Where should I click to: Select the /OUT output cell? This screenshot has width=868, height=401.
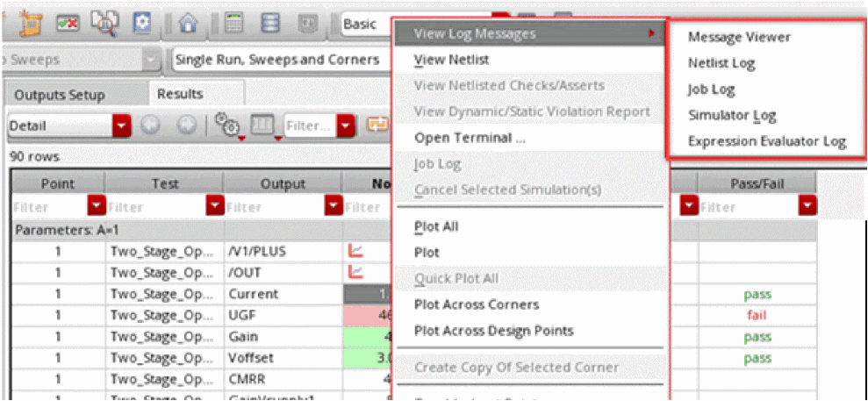pyautogui.click(x=283, y=272)
